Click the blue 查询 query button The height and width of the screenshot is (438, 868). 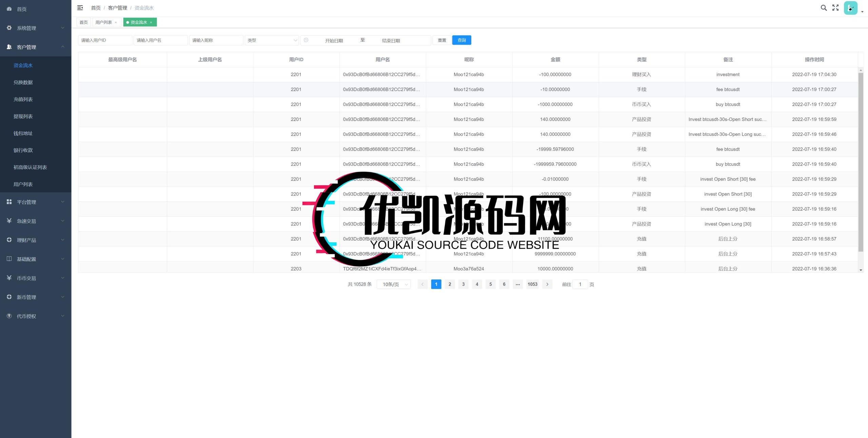coord(461,40)
